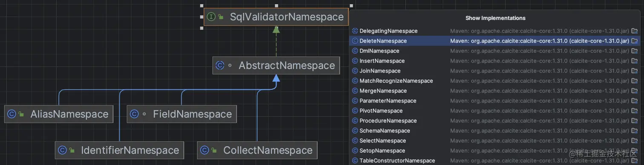Screen dimensions: 644x165
Task: Click the class icon on IdentifierNamespace node
Action: 62,150
